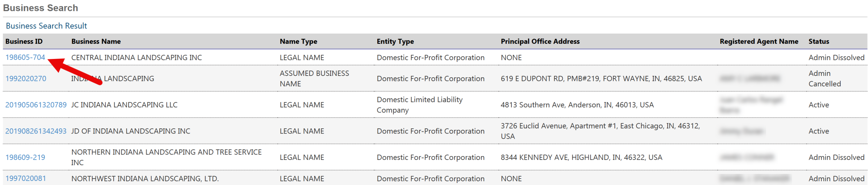The width and height of the screenshot is (868, 185).
Task: Open business ID 201908261342493 link
Action: coord(36,131)
